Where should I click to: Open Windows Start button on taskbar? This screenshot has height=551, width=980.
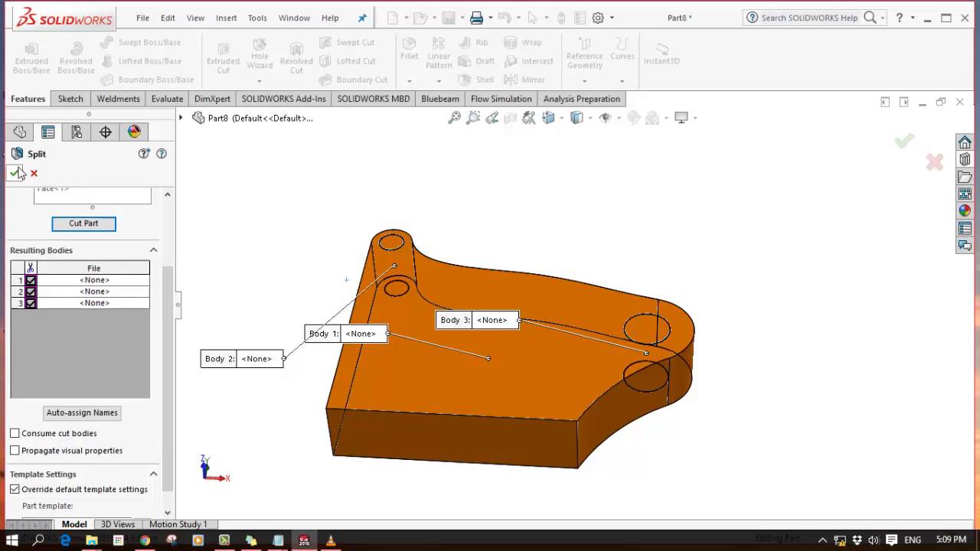[12, 540]
